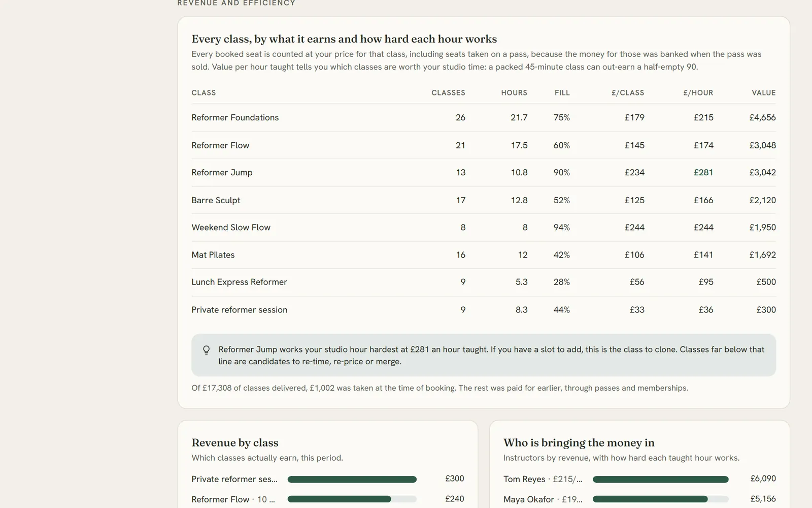
Task: Select the VALUE column header
Action: coord(764,92)
